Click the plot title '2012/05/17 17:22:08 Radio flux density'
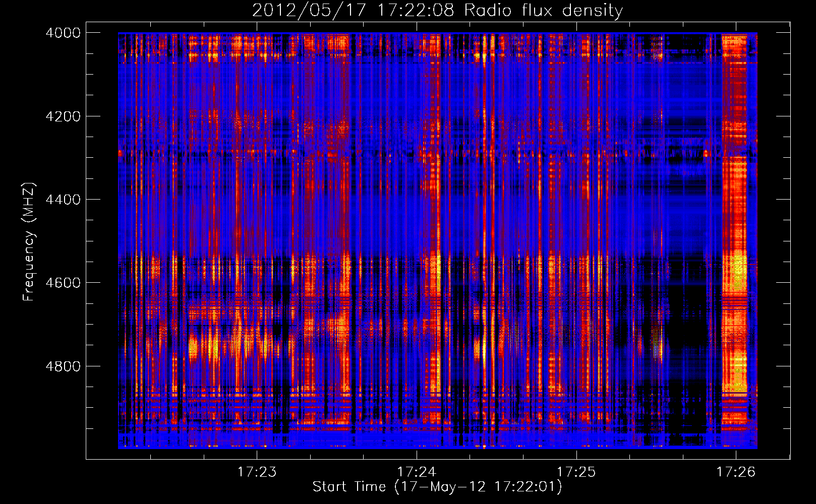Viewport: 816px width, 504px height. tap(437, 10)
